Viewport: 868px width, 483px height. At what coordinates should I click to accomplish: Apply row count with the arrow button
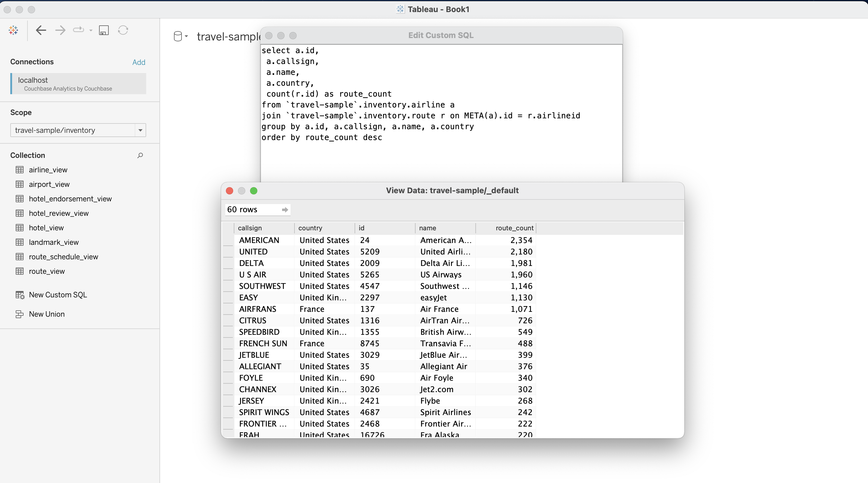(x=285, y=210)
